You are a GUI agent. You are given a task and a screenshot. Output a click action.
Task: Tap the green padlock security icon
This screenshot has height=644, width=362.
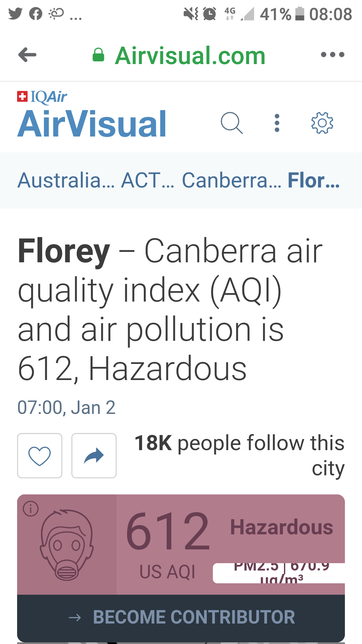[98, 55]
